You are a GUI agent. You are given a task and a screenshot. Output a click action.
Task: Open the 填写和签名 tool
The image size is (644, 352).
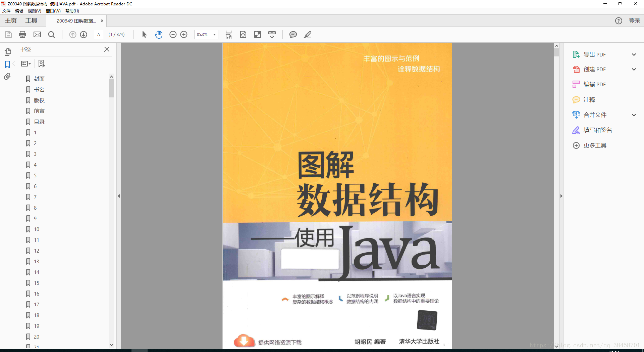pos(592,130)
